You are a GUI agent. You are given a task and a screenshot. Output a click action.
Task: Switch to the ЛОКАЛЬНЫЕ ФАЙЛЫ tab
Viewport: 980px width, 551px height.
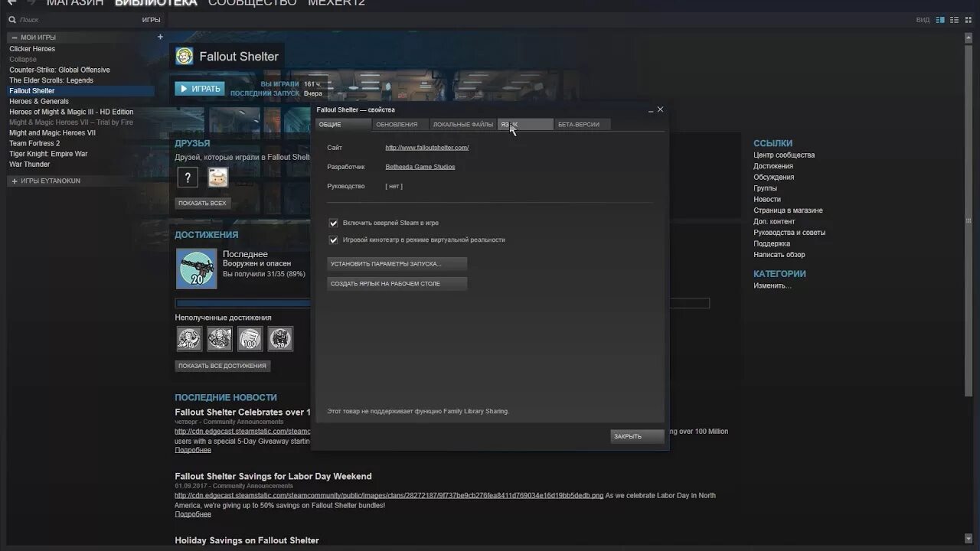(462, 124)
